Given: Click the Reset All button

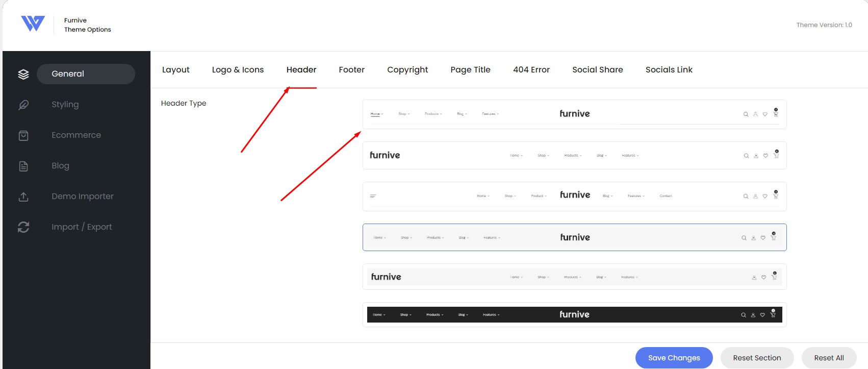Looking at the screenshot, I should 829,358.
